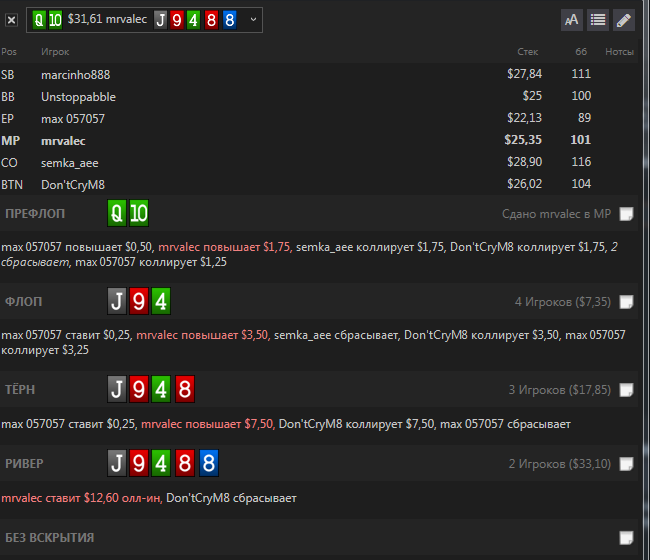Open the hand selector dropdown arrow
Image resolution: width=650 pixels, height=560 pixels.
click(x=253, y=19)
